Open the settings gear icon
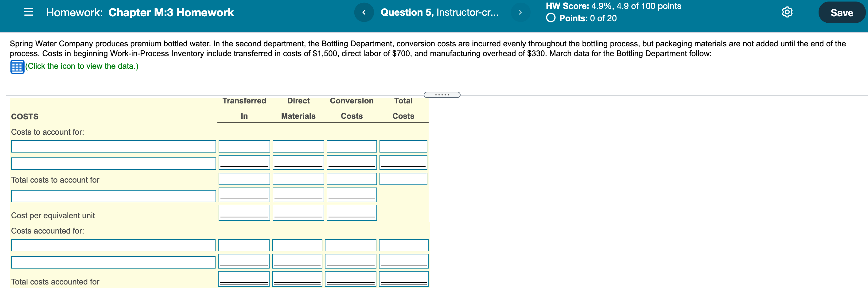The width and height of the screenshot is (868, 298). (787, 12)
